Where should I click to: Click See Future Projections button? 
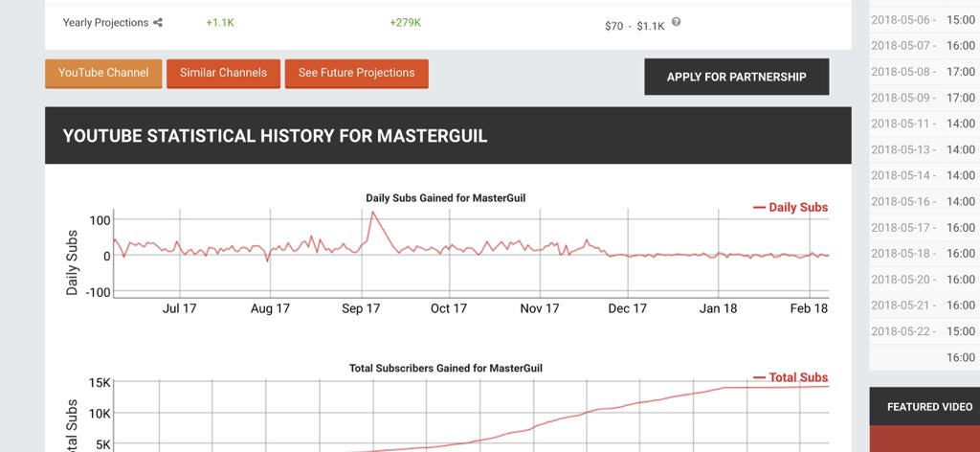(356, 73)
